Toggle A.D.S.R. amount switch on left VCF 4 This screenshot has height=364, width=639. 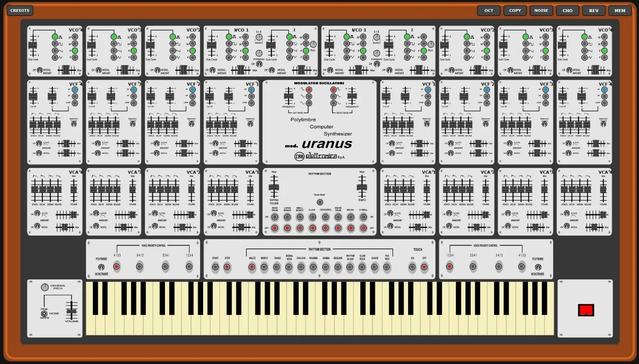(x=39, y=143)
